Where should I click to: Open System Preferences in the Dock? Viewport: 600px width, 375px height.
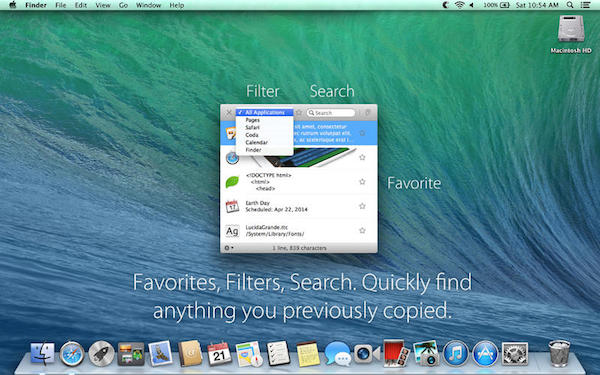(515, 354)
